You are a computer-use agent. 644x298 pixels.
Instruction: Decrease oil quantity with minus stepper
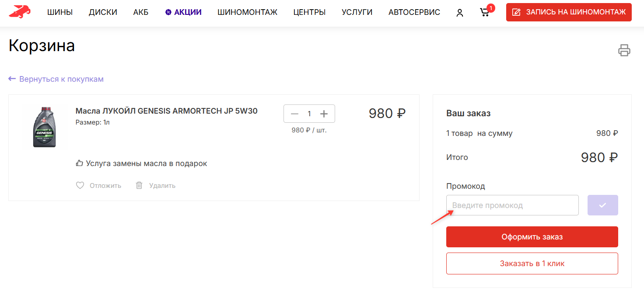[294, 113]
